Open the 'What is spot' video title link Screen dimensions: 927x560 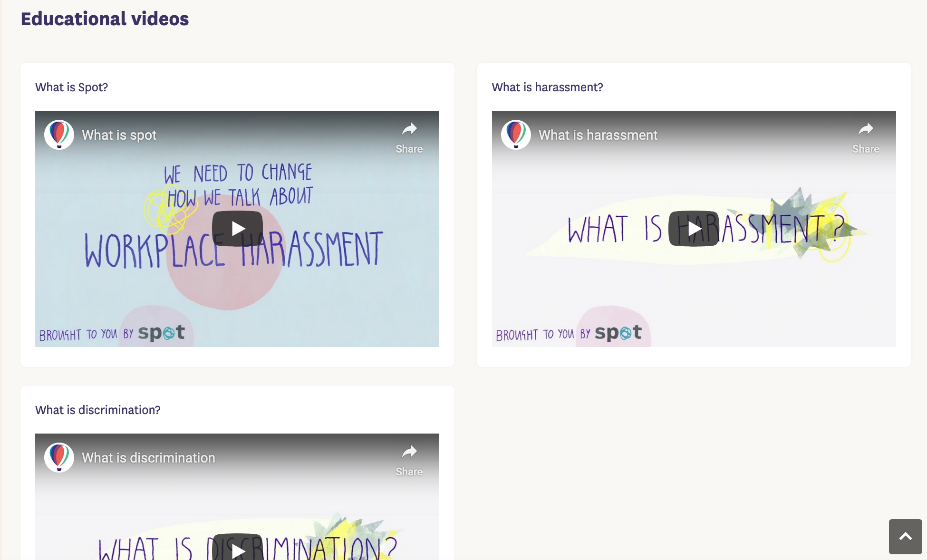[x=119, y=135]
